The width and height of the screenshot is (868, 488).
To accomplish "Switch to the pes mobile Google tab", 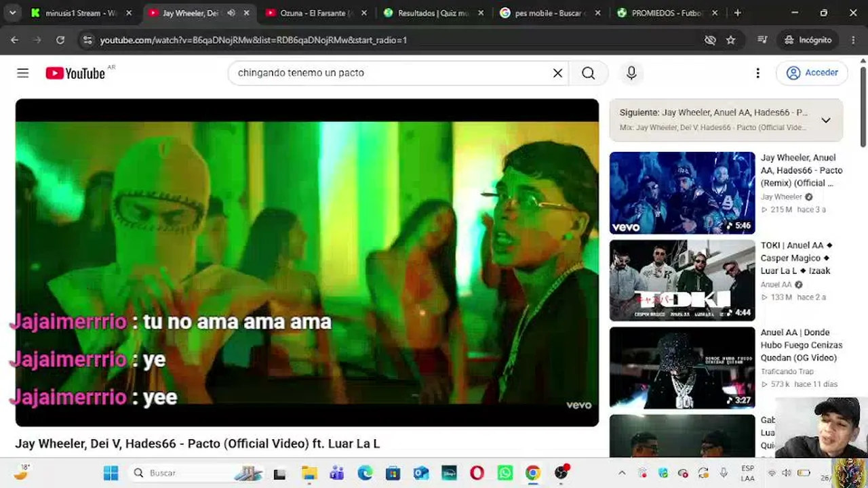I will pyautogui.click(x=551, y=13).
